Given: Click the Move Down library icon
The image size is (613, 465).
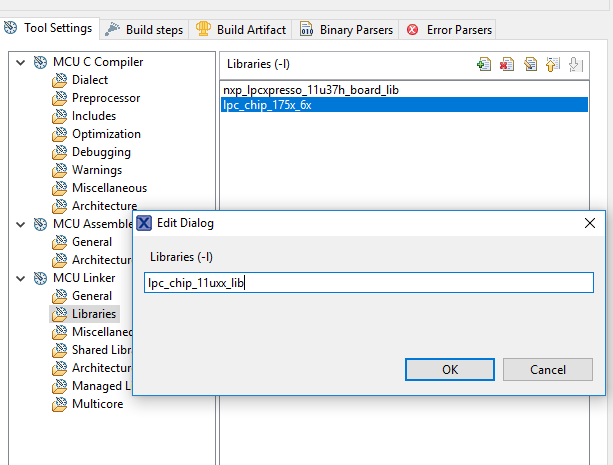Looking at the screenshot, I should pyautogui.click(x=576, y=64).
